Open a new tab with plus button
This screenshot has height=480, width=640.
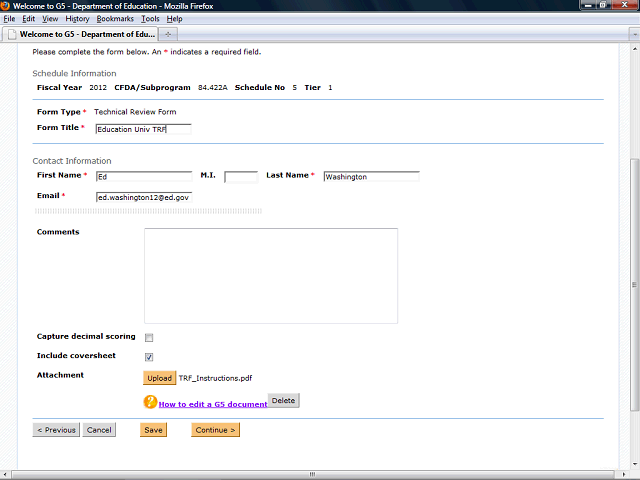tap(168, 34)
